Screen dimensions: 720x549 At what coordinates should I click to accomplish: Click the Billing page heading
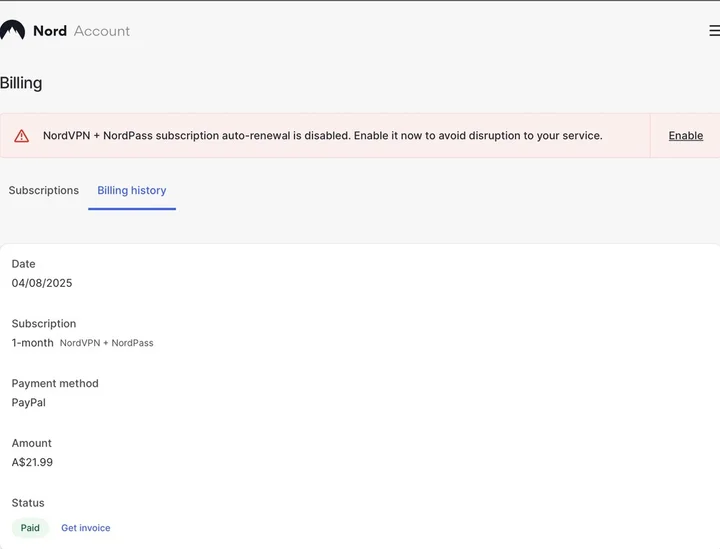[21, 83]
